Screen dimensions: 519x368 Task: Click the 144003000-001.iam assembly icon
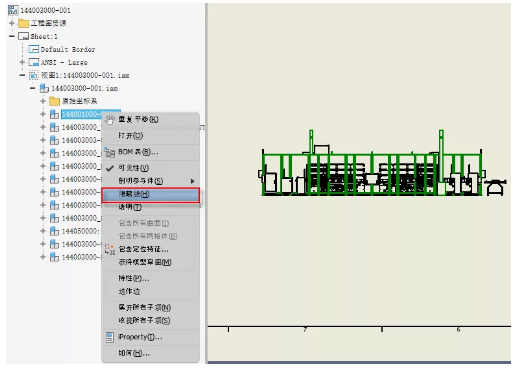pyautogui.click(x=44, y=88)
